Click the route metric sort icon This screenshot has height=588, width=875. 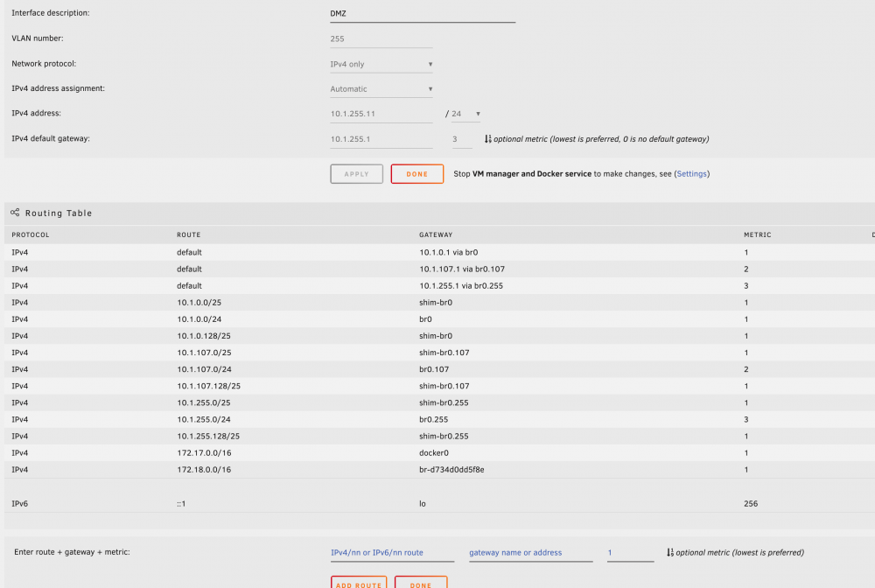click(x=669, y=552)
